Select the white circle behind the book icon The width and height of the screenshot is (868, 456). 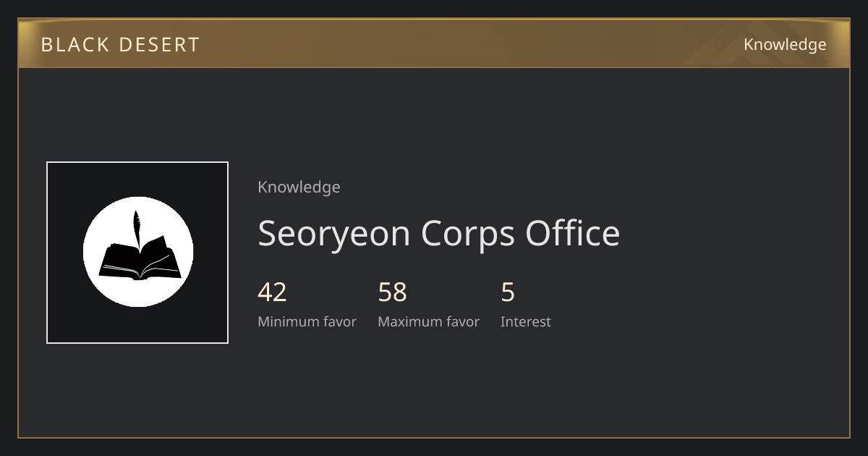138,252
